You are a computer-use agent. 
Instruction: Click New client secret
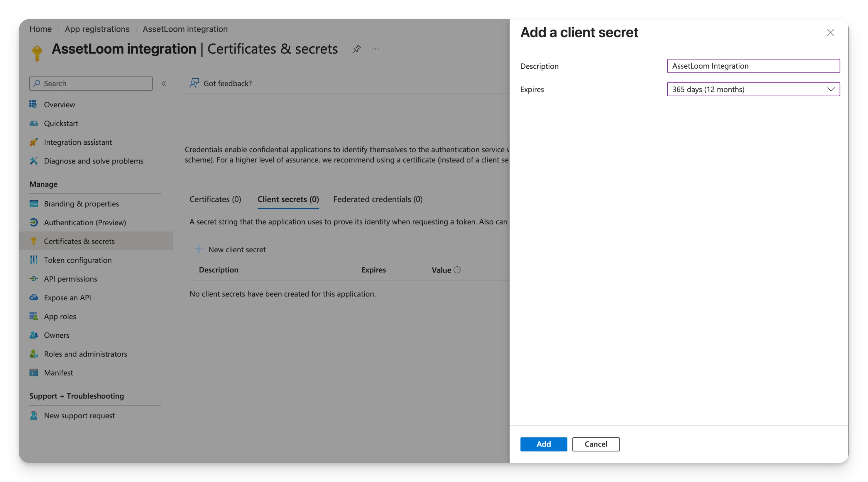pyautogui.click(x=230, y=249)
